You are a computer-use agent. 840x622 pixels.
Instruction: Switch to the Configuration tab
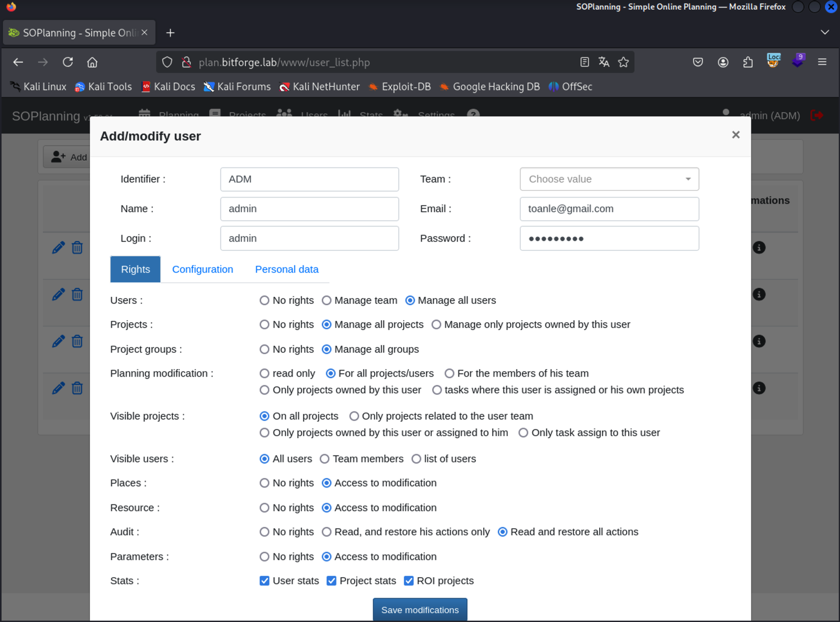tap(203, 269)
